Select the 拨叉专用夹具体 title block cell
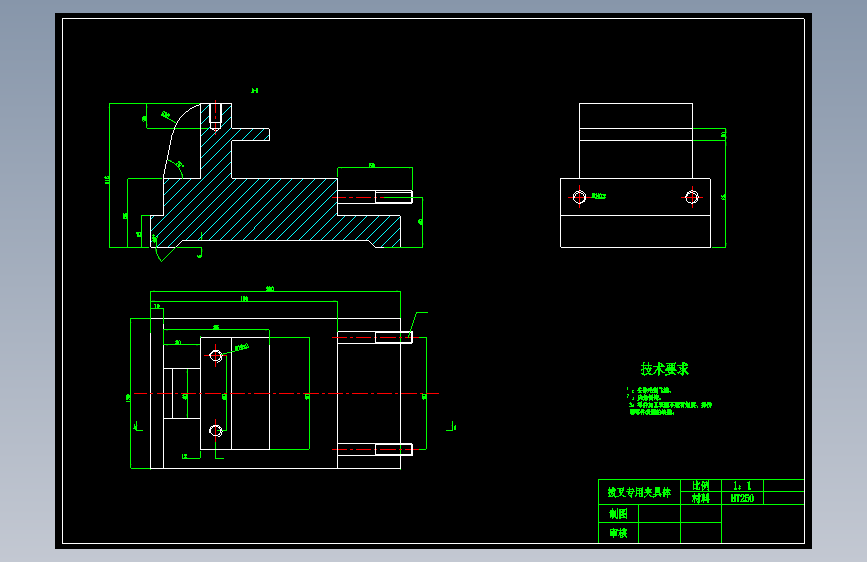The image size is (867, 562). 639,492
